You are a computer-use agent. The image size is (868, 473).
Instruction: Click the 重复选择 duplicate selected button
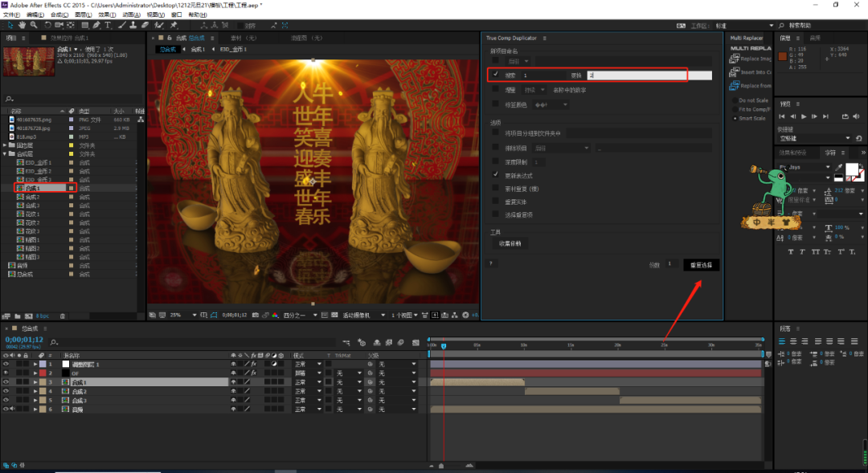click(701, 265)
